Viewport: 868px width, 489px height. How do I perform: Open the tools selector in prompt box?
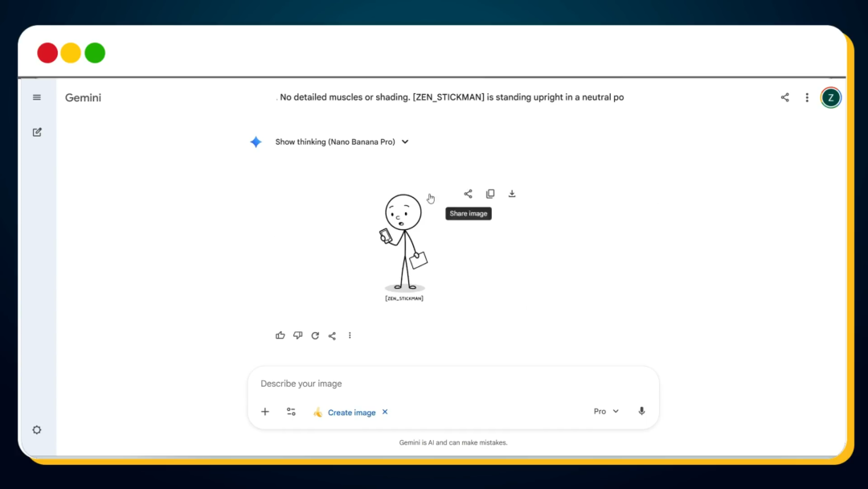point(291,412)
